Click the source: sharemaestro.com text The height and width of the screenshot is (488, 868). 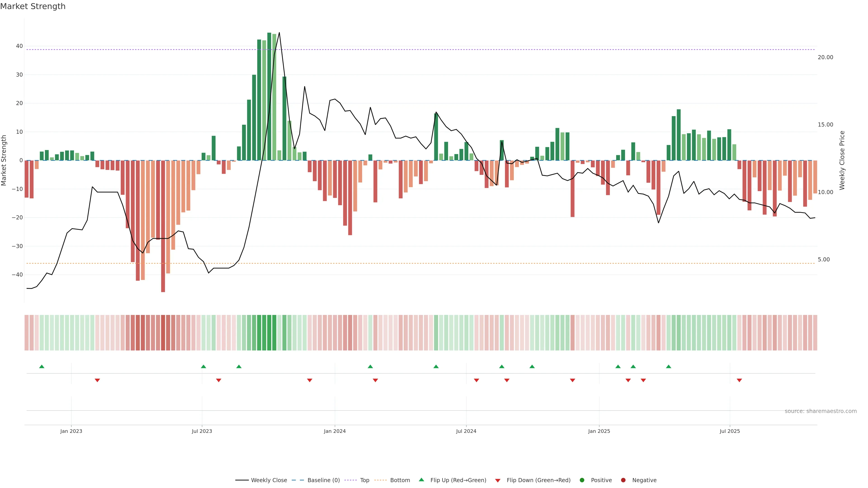(x=821, y=411)
